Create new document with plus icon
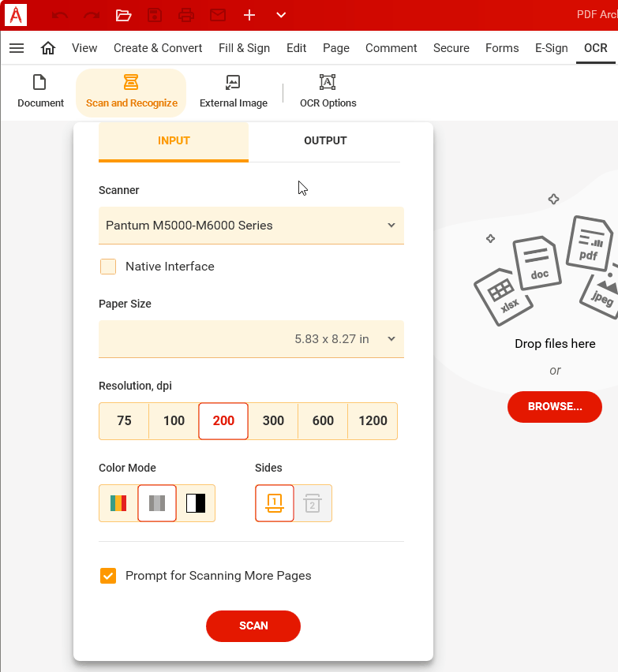The width and height of the screenshot is (618, 672). point(249,16)
